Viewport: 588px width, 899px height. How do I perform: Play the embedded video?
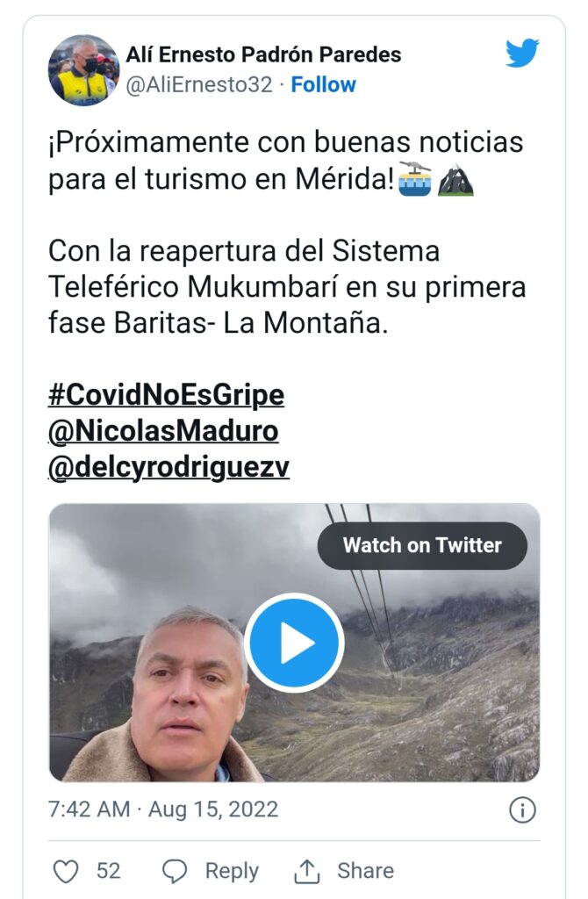(x=294, y=643)
